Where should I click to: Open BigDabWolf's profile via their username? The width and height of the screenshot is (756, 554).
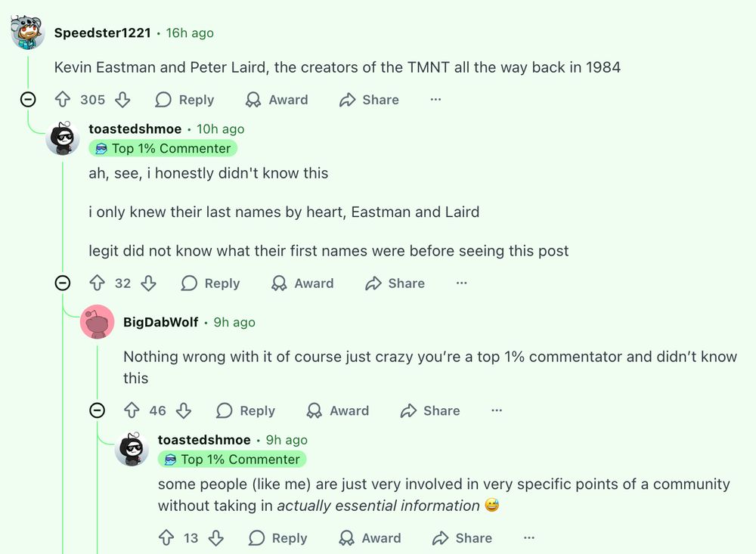click(161, 321)
